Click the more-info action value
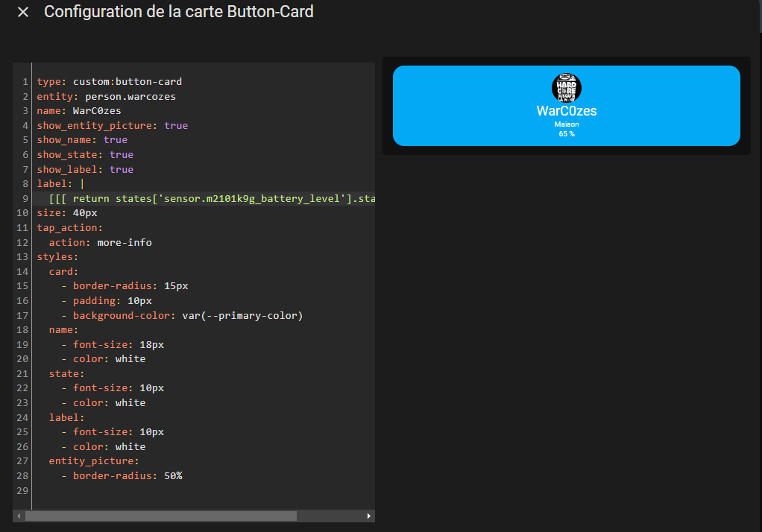This screenshot has height=532, width=762. coord(125,242)
